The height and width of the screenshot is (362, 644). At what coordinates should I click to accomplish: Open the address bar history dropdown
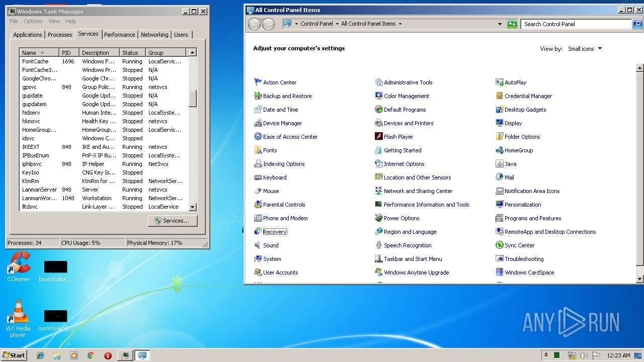coord(500,24)
